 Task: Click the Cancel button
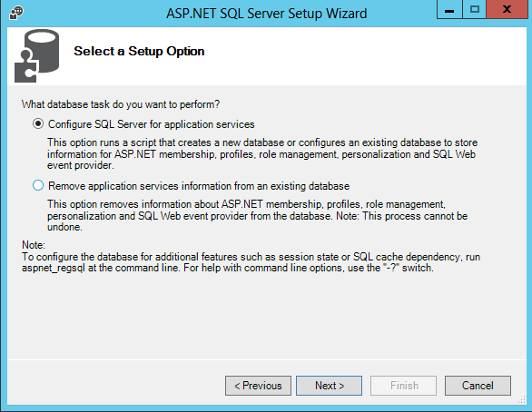click(x=478, y=386)
